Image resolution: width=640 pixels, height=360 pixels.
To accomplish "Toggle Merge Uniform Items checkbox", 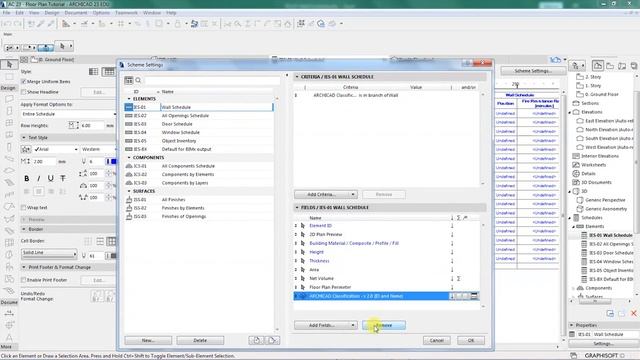I will tap(23, 82).
